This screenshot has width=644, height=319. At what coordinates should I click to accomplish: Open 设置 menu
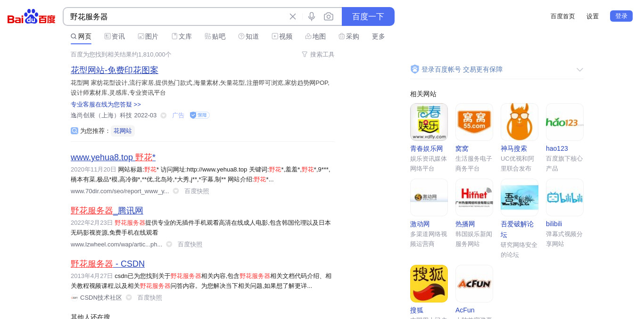click(593, 16)
